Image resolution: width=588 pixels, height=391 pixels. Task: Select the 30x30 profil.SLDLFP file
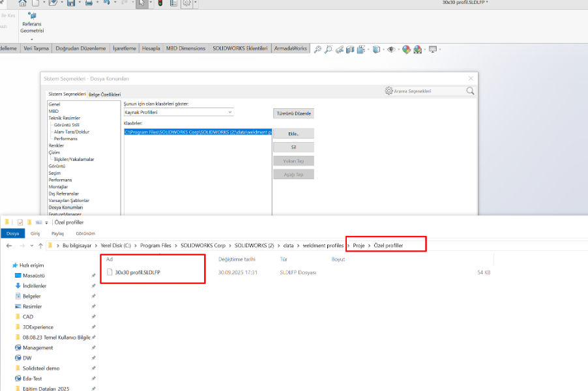point(138,272)
